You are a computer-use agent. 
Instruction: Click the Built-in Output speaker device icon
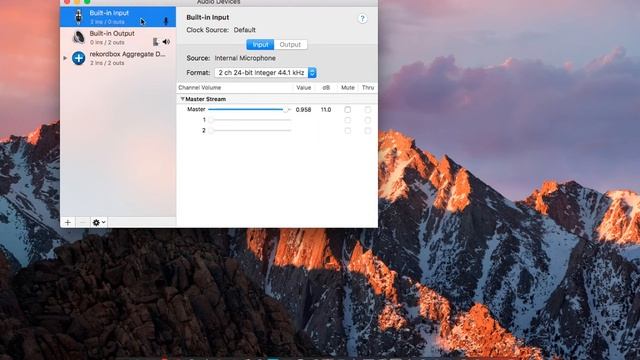78,38
